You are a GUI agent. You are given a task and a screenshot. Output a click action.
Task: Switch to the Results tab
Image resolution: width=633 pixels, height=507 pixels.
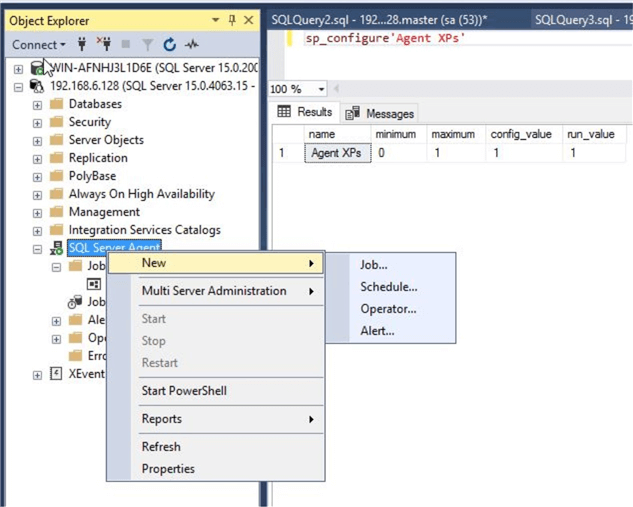(305, 112)
